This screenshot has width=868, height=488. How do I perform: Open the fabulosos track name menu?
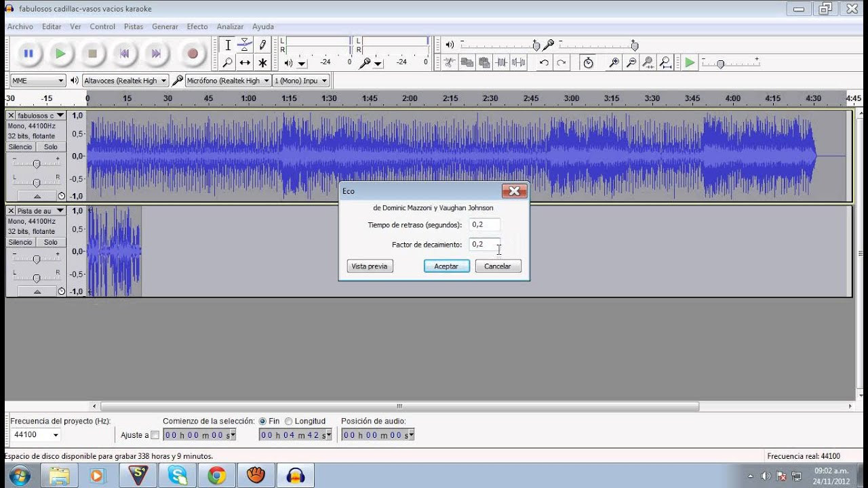41,115
